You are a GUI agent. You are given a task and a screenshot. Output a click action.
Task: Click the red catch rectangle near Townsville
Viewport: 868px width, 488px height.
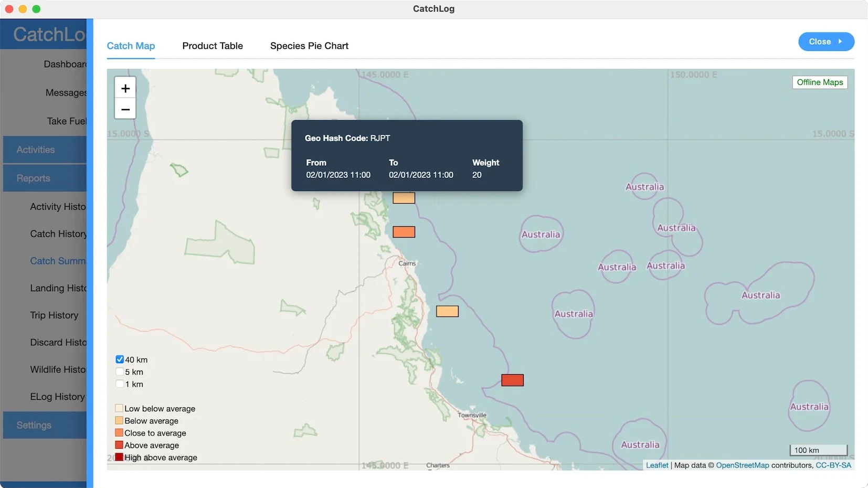512,380
